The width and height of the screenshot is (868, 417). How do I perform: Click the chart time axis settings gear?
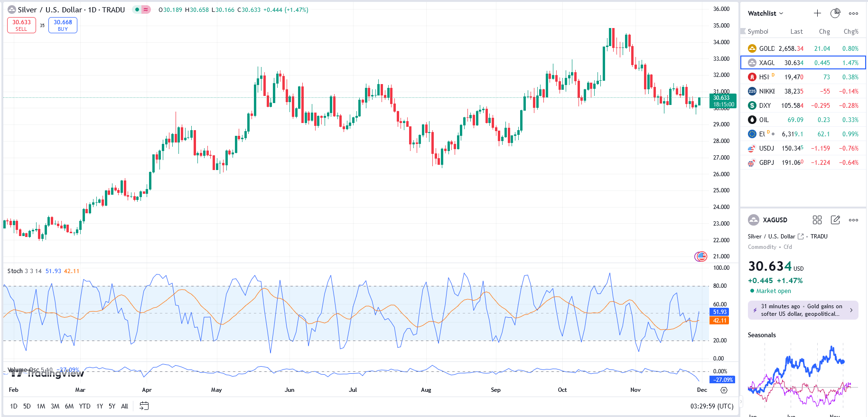(x=724, y=390)
